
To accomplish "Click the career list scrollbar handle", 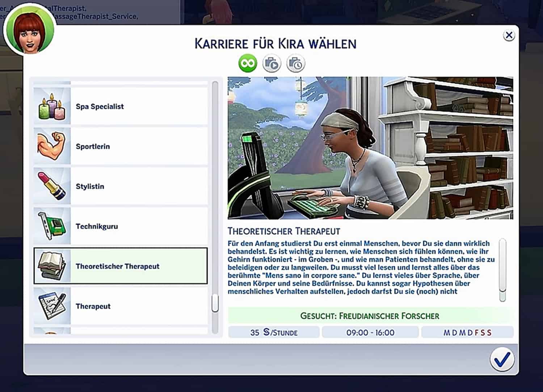I will click(215, 303).
